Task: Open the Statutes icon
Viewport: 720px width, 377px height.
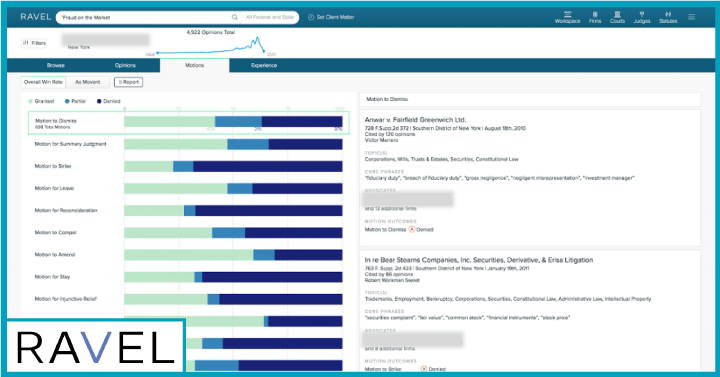Action: click(668, 14)
